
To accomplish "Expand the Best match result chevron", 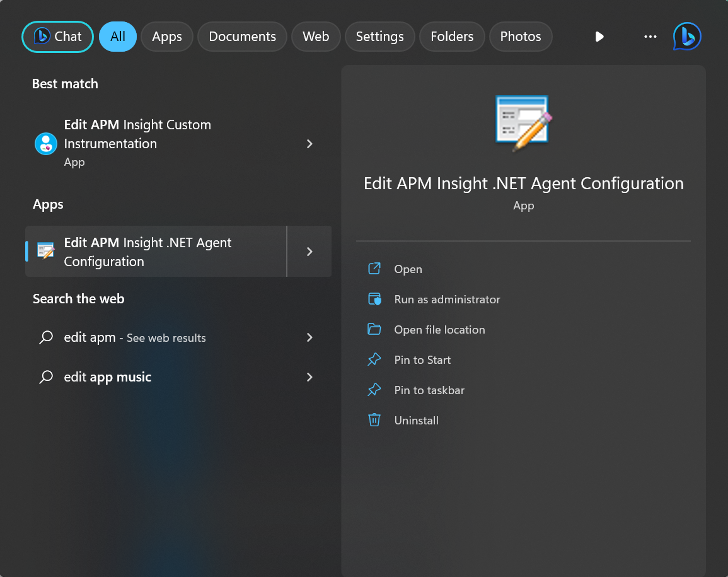I will coord(309,144).
